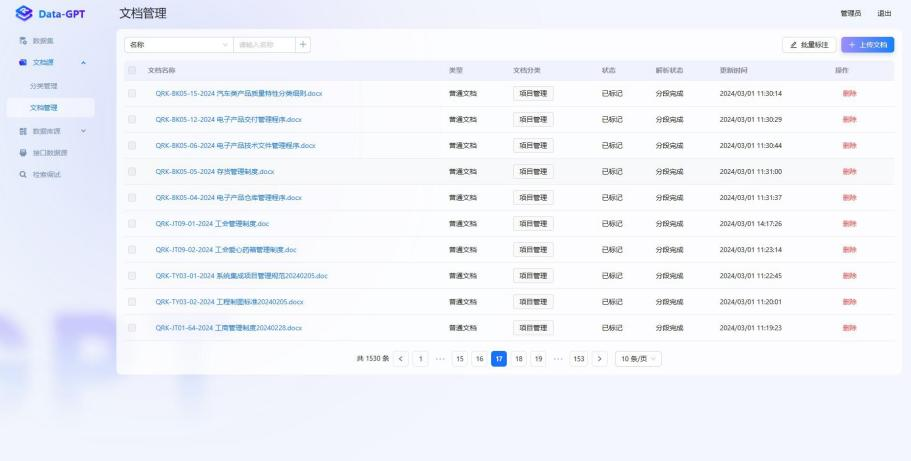
Task: Go to page 16 in pagination
Action: [x=479, y=359]
